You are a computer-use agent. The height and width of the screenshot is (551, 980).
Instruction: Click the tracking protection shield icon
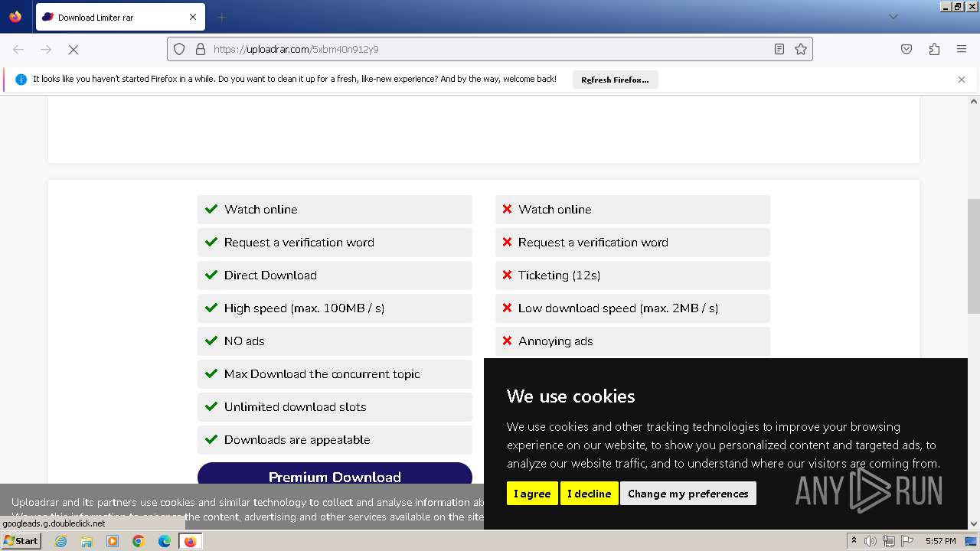click(179, 49)
